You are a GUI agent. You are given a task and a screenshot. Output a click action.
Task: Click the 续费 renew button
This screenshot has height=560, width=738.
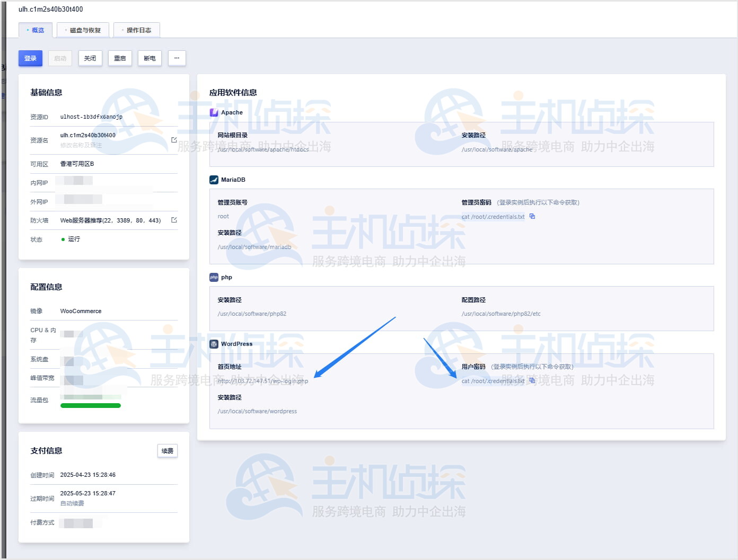pos(168,451)
